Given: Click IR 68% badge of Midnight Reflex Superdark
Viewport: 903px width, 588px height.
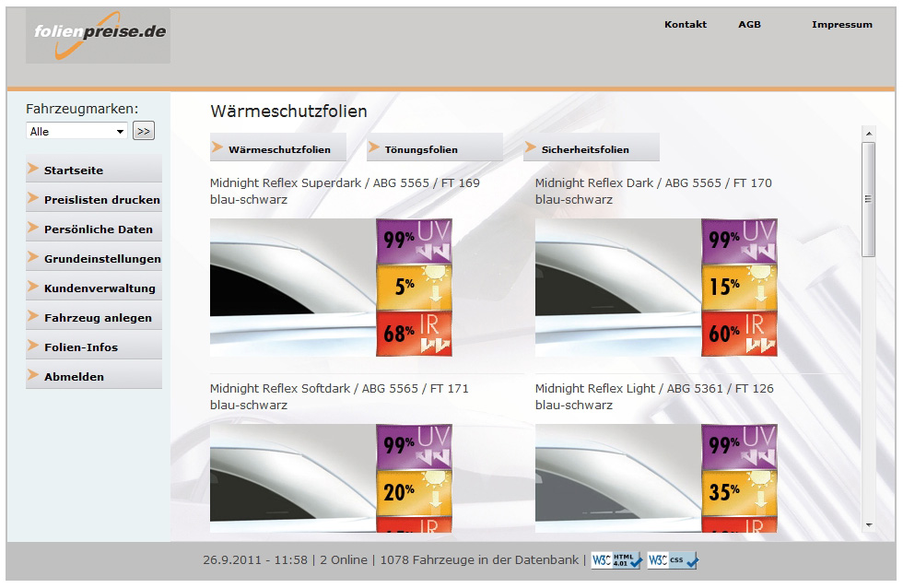Looking at the screenshot, I should (x=414, y=334).
